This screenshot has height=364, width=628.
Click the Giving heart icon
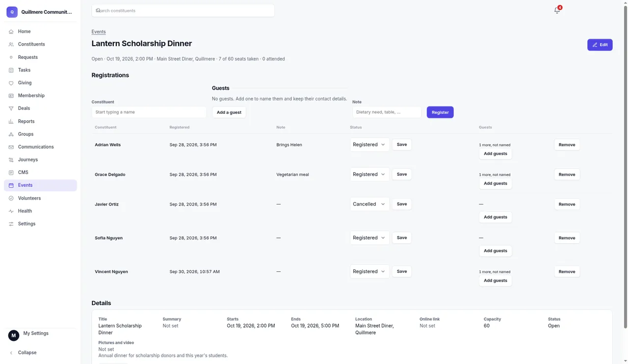tap(11, 83)
